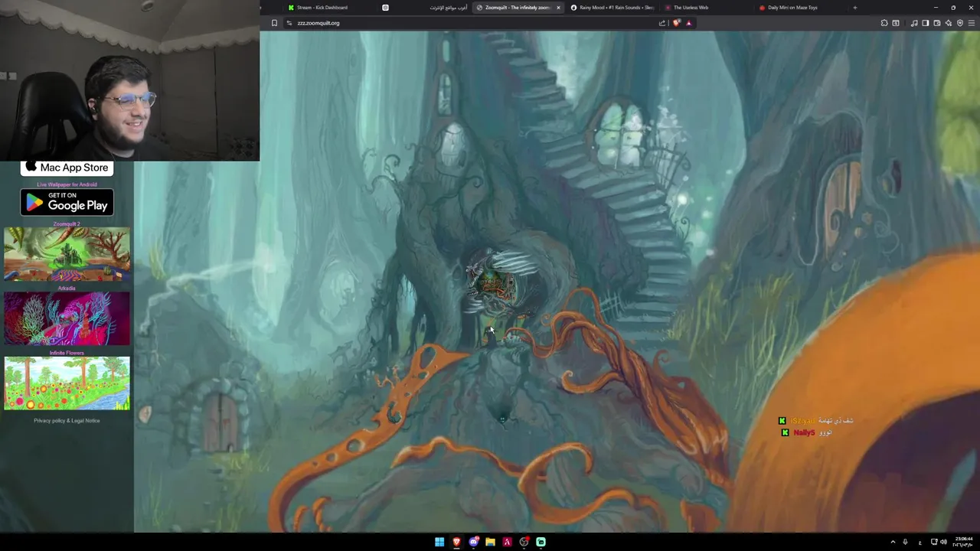Screen dimensions: 980x551
Task: Switch to the Rainy Mood browser tab
Action: tap(612, 8)
